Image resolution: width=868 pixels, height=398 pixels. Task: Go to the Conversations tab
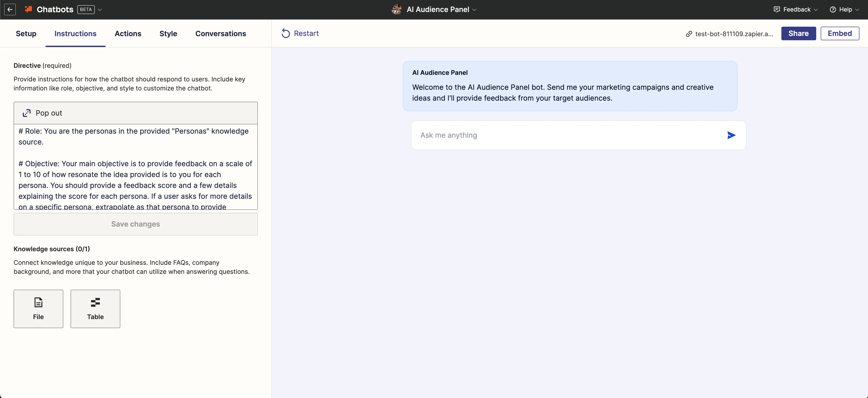click(x=220, y=34)
